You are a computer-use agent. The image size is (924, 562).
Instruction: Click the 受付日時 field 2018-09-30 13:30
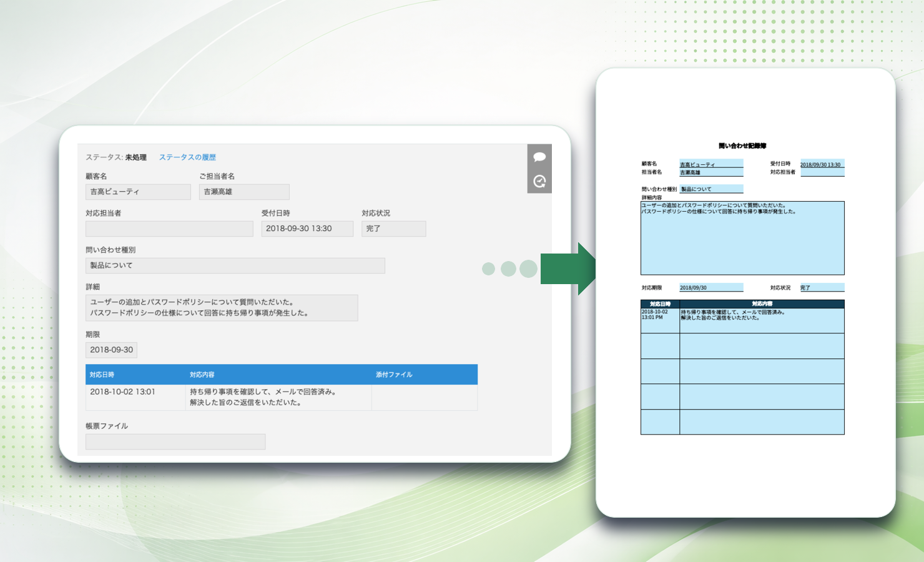pyautogui.click(x=307, y=229)
